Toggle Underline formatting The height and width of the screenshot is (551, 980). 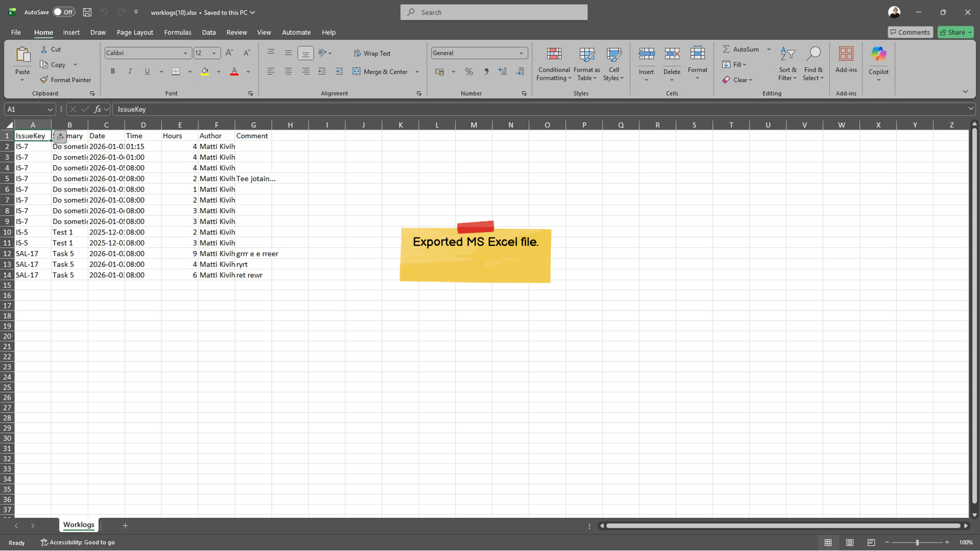tap(147, 71)
